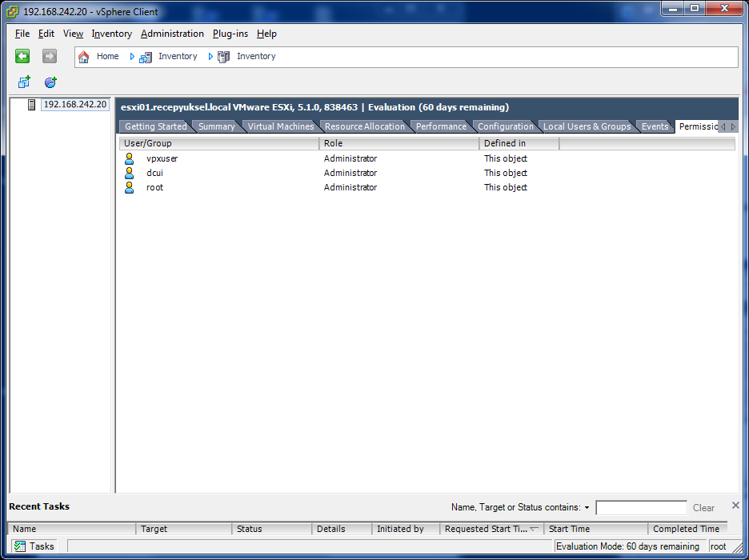Viewport: 749px width, 560px height.
Task: Click 'This object' in the vpxuser row
Action: tap(506, 158)
